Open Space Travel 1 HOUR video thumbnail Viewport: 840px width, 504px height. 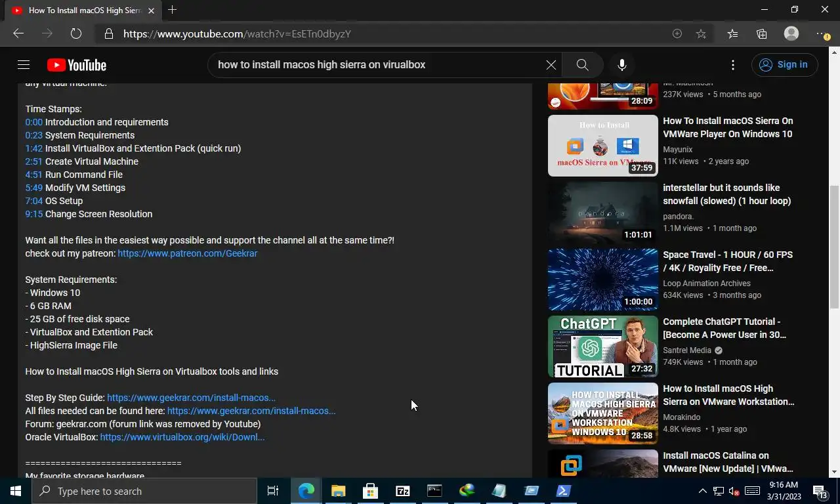pos(603,280)
